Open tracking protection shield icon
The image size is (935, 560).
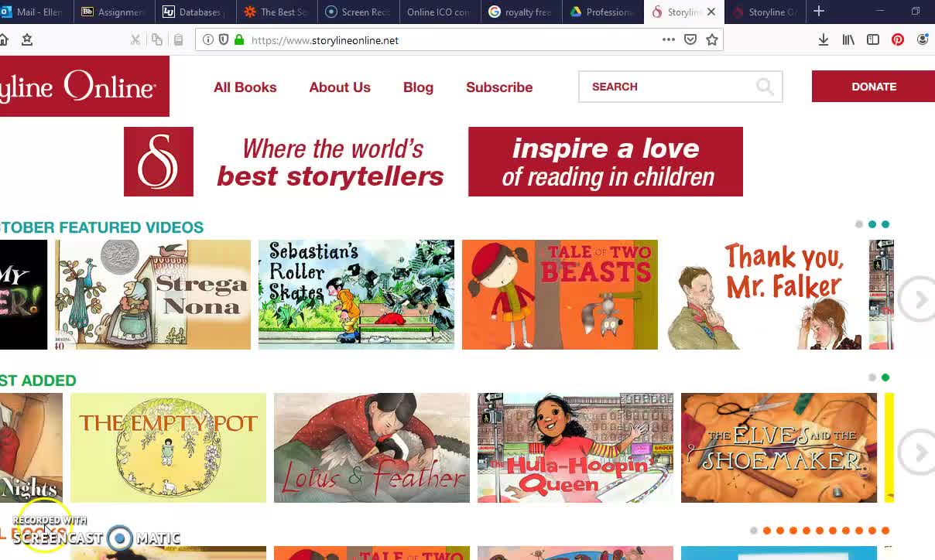click(224, 40)
